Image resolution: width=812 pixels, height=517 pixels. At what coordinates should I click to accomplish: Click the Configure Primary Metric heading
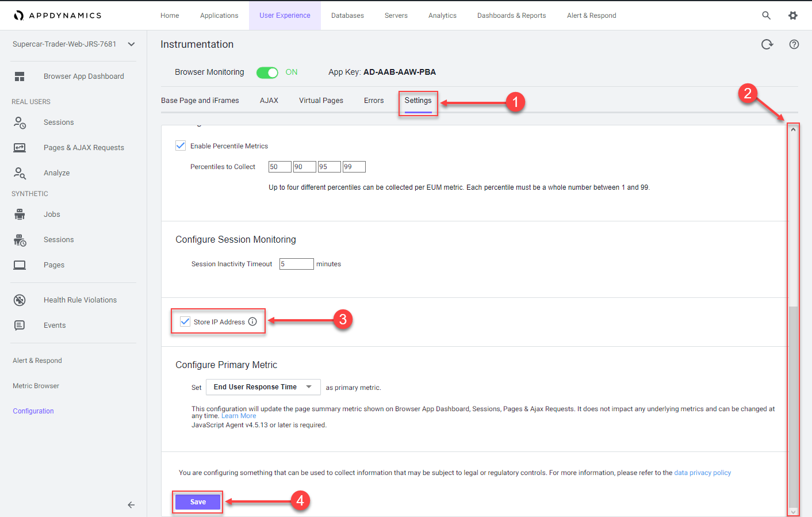tap(227, 365)
